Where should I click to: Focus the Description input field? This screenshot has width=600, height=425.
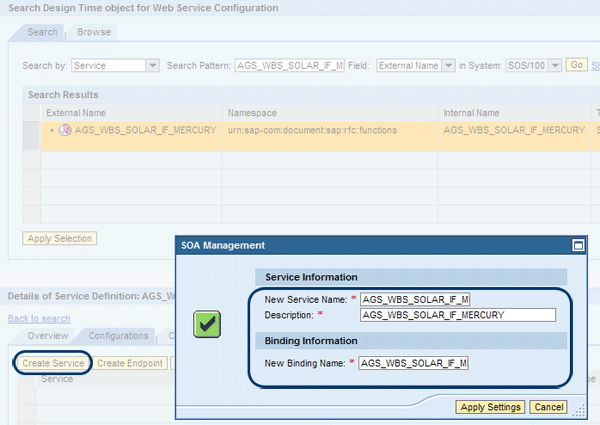[x=456, y=315]
